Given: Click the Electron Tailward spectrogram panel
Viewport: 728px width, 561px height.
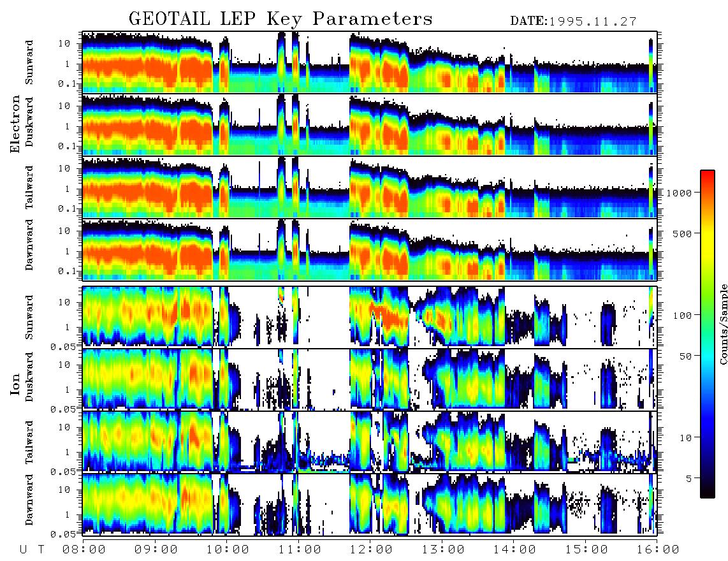Looking at the screenshot, I should click(x=370, y=187).
